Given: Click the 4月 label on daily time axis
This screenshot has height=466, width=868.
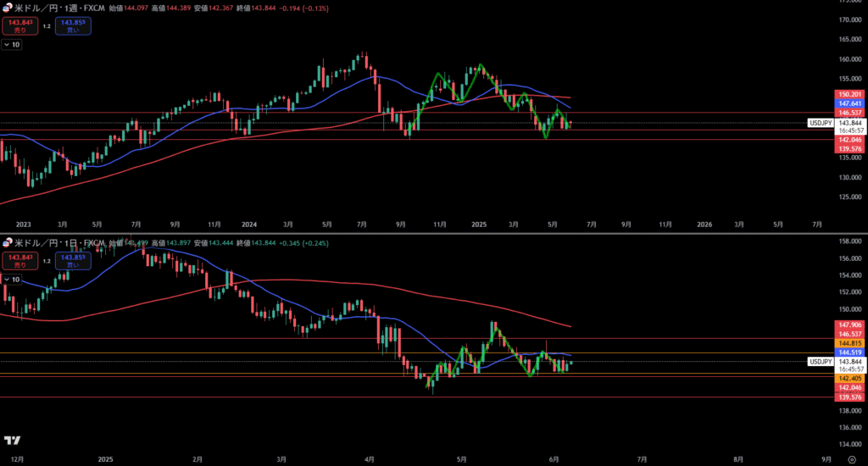Looking at the screenshot, I should click(x=370, y=459).
